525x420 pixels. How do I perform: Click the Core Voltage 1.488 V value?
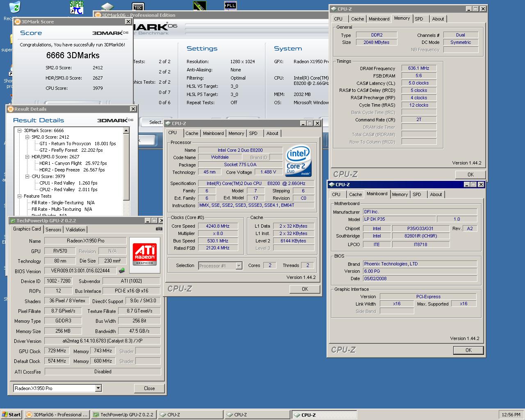[269, 172]
